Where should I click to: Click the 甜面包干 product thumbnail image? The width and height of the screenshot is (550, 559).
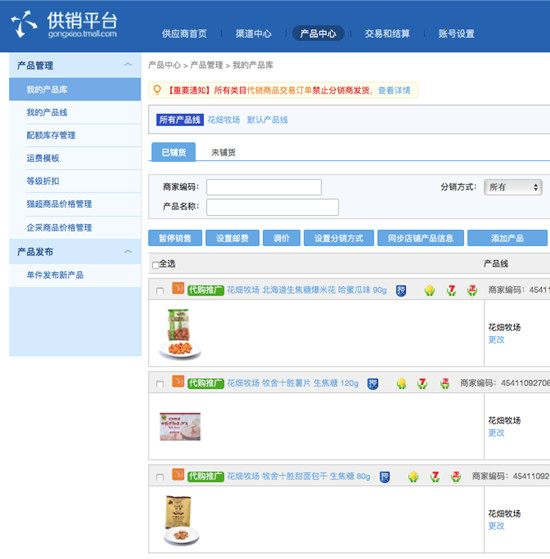click(181, 520)
